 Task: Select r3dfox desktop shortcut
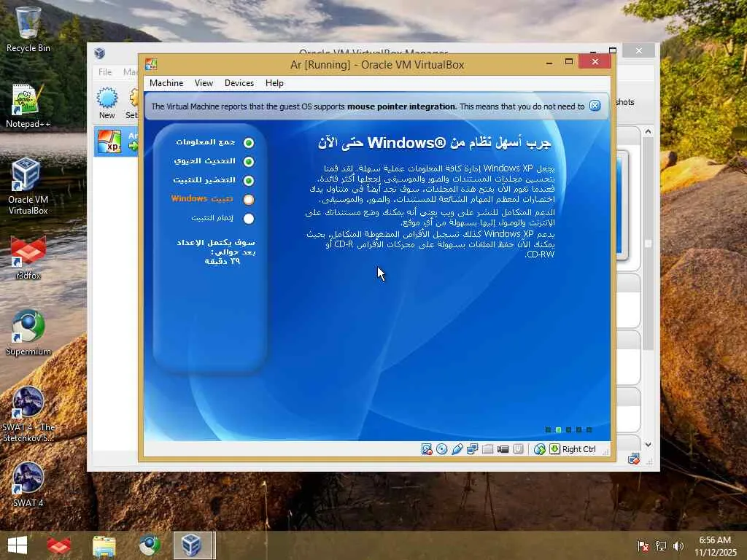(x=28, y=257)
